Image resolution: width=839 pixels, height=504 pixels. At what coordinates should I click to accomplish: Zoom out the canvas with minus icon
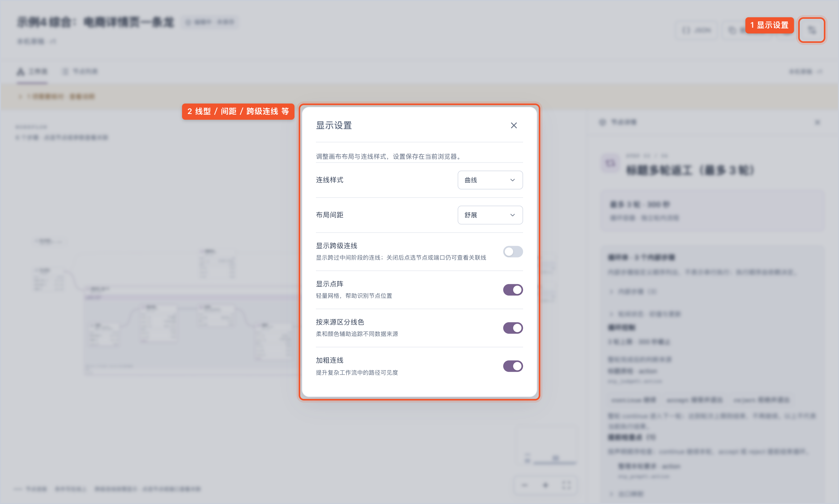[x=525, y=485]
